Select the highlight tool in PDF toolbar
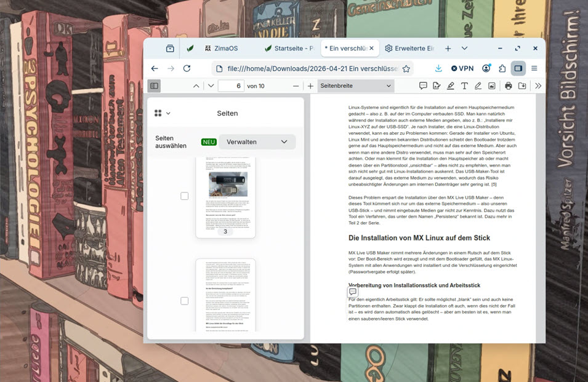588x382 pixels. [x=451, y=86]
